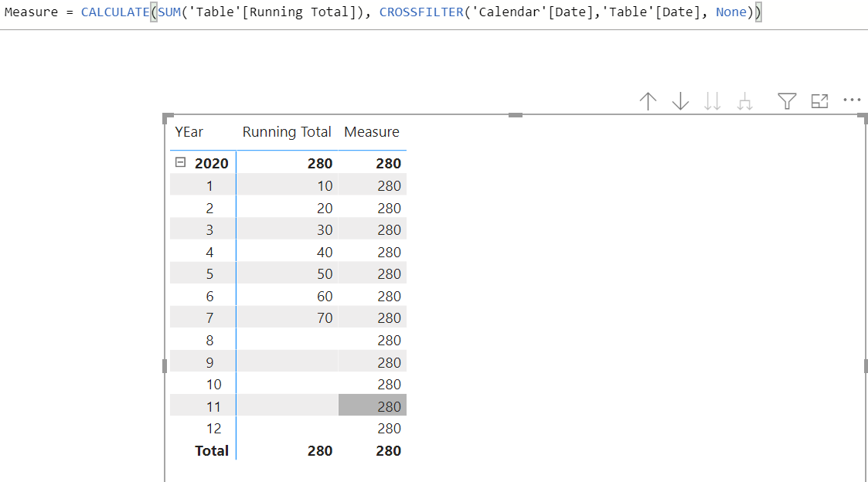Select month 6 row label
The width and height of the screenshot is (868, 482).
tap(209, 296)
